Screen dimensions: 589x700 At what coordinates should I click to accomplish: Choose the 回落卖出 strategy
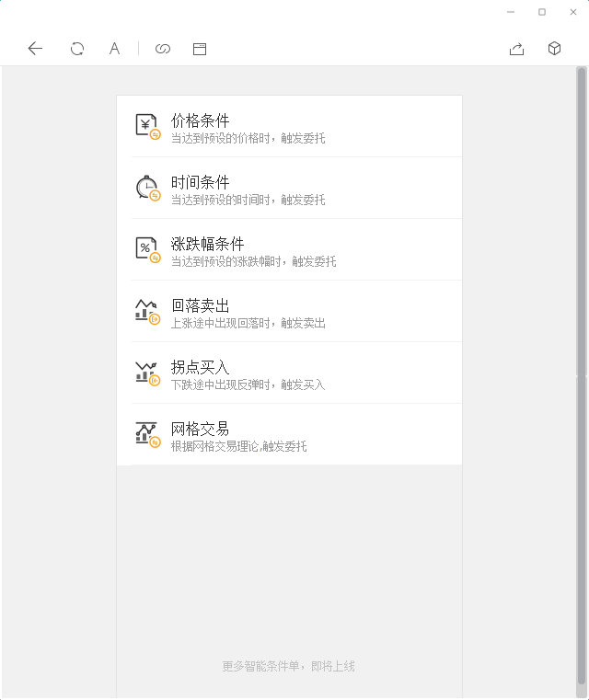tap(289, 311)
